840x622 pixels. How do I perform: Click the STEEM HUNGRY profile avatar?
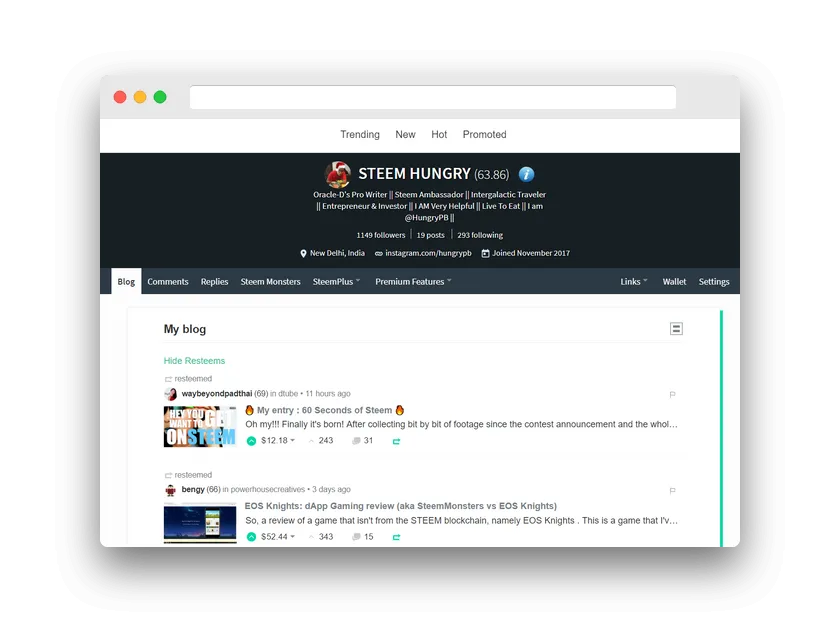pos(338,174)
